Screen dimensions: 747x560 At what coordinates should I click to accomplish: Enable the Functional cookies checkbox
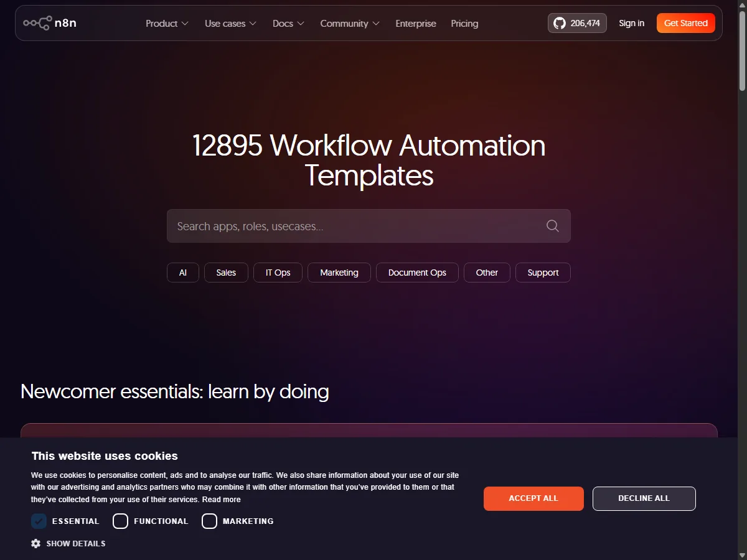pos(120,521)
